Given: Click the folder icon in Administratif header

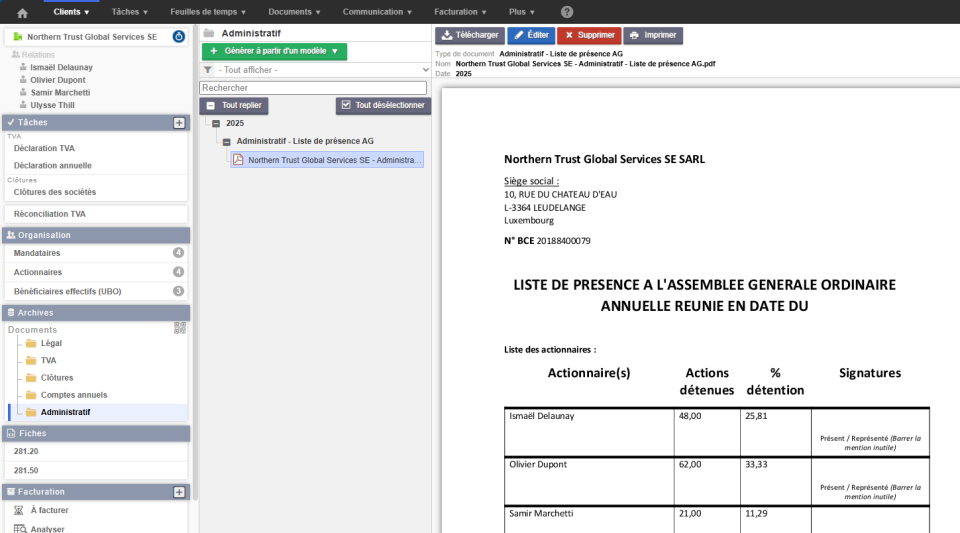Looking at the screenshot, I should [x=209, y=33].
